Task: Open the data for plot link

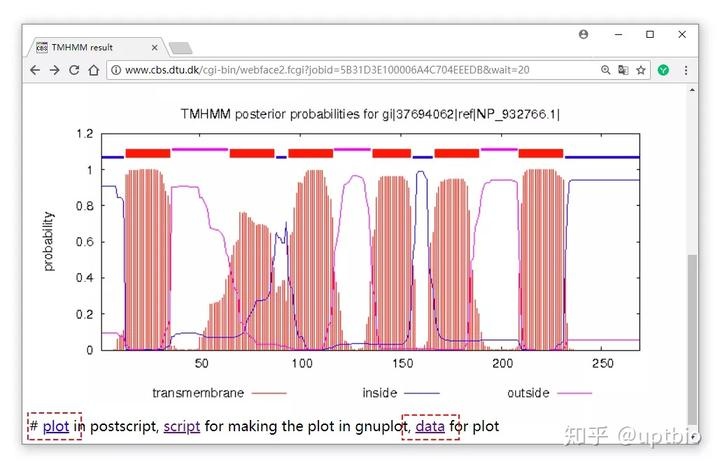Action: pyautogui.click(x=430, y=427)
